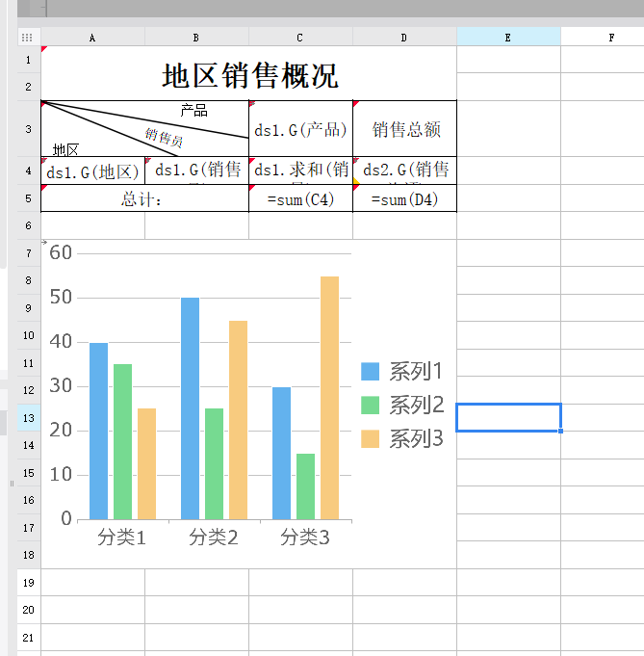The height and width of the screenshot is (656, 644).
Task: Click 系列3 orange legend swatch
Action: 370,439
